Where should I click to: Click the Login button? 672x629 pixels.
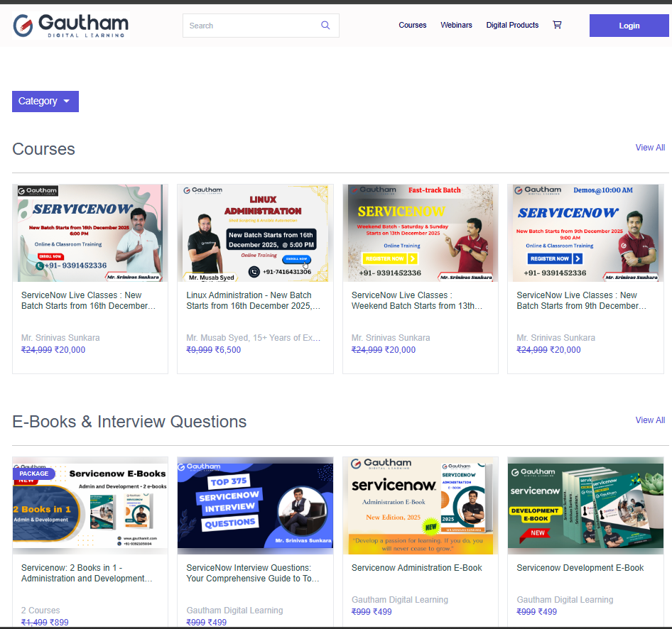click(629, 26)
